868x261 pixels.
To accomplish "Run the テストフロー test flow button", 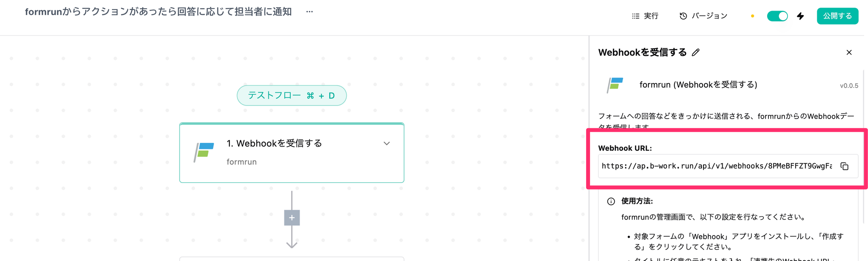I will [x=292, y=96].
